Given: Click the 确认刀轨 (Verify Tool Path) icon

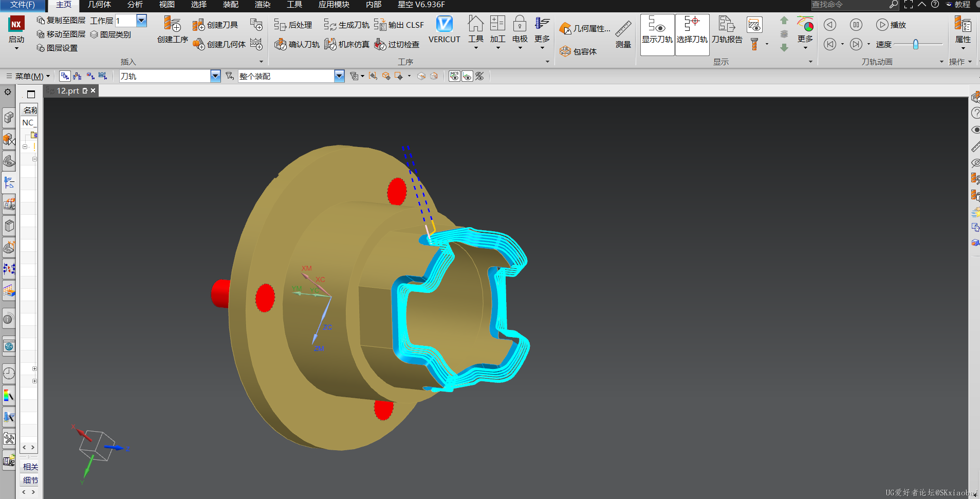Looking at the screenshot, I should click(280, 44).
